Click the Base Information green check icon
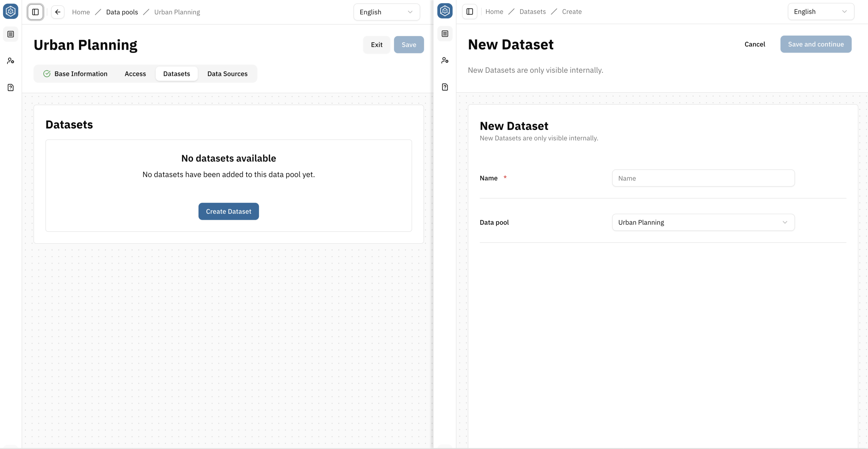 click(47, 74)
